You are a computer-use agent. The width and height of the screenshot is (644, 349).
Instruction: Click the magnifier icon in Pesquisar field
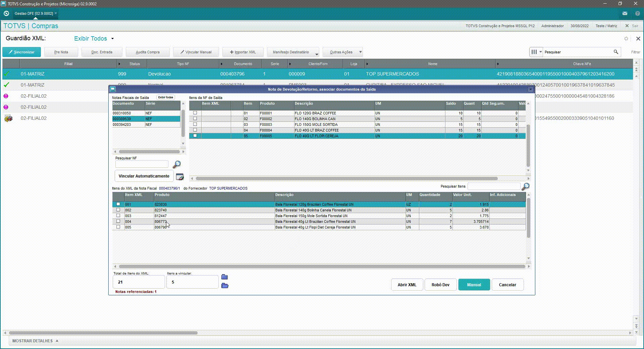click(x=616, y=52)
